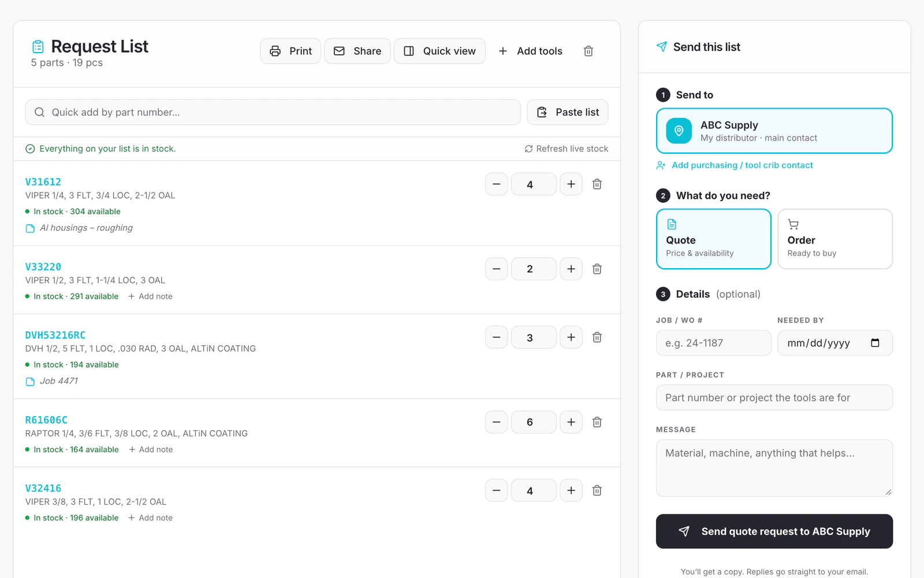Screen dimensions: 924x578
Task: Open the calendar picker icon
Action: (x=875, y=343)
